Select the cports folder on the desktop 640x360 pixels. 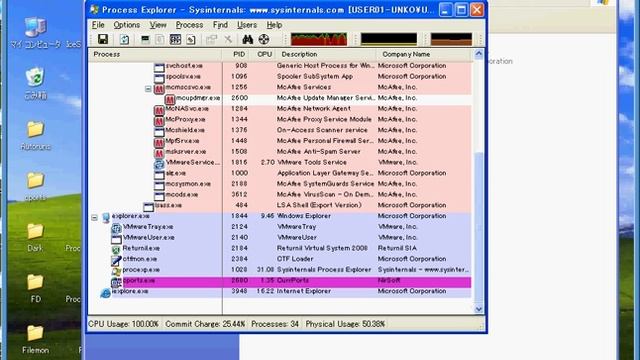pyautogui.click(x=36, y=180)
